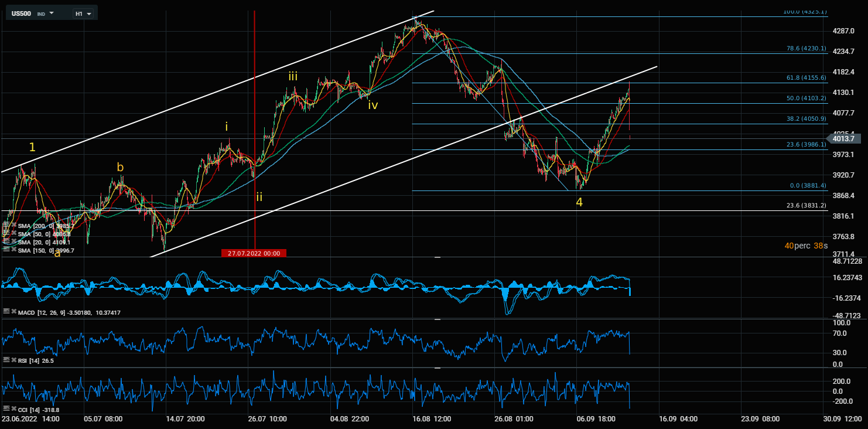Select the wave label iii annotation
The width and height of the screenshot is (868, 429).
pos(293,76)
